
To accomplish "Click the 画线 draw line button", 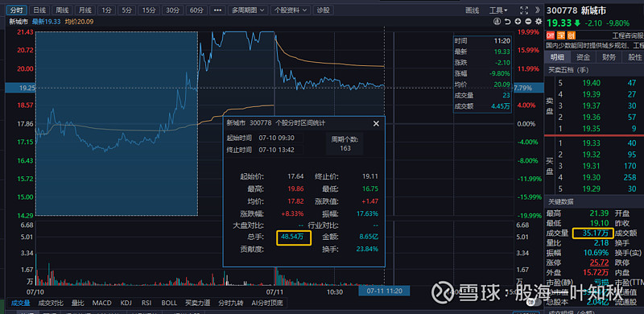I will [473, 10].
